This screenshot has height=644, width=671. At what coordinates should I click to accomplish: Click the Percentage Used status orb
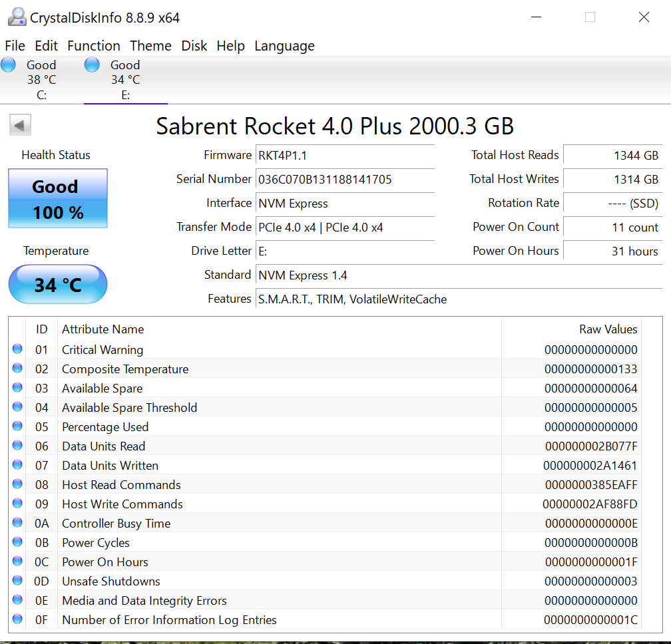click(x=17, y=426)
